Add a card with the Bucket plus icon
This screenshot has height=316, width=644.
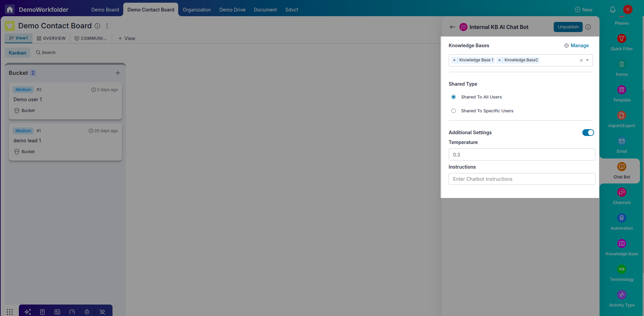click(118, 73)
